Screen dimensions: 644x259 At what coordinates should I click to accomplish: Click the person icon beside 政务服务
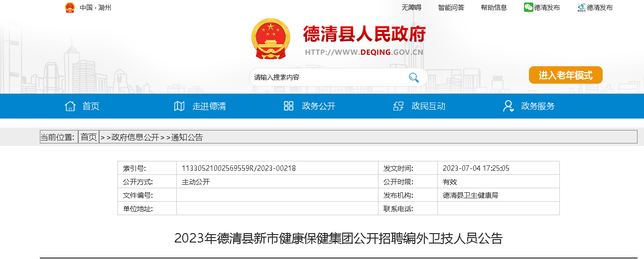508,106
